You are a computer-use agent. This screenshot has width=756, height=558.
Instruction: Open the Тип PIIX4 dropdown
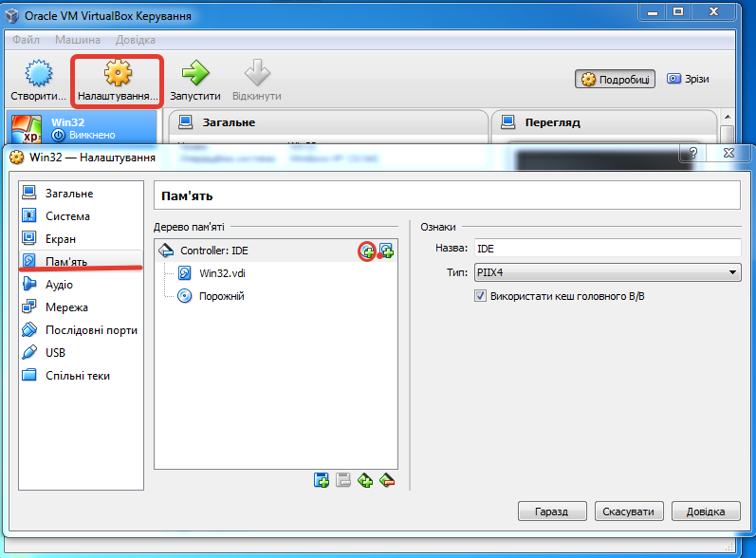point(607,272)
